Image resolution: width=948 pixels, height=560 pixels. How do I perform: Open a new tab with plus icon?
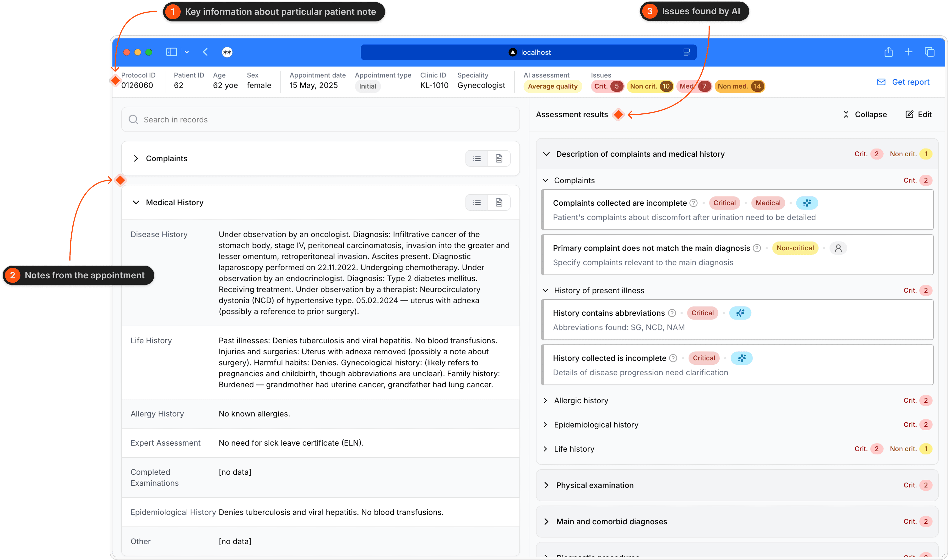(x=909, y=52)
